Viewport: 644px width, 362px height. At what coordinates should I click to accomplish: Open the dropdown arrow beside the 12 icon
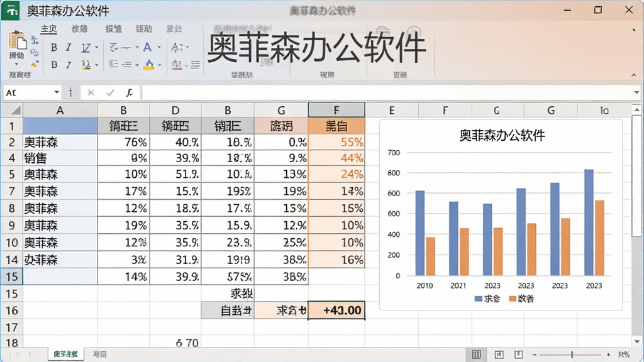pyautogui.click(x=97, y=65)
